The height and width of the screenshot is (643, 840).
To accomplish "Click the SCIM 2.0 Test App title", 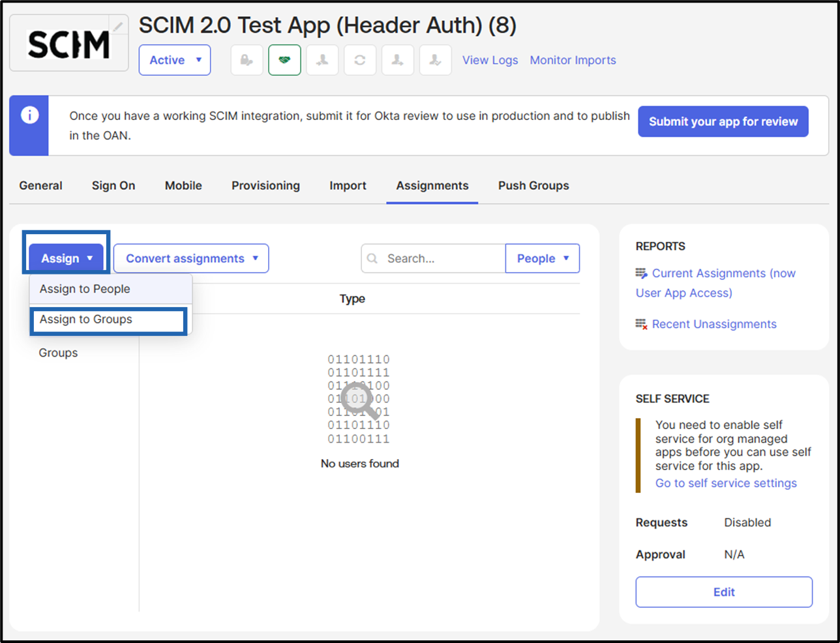I will (x=327, y=25).
